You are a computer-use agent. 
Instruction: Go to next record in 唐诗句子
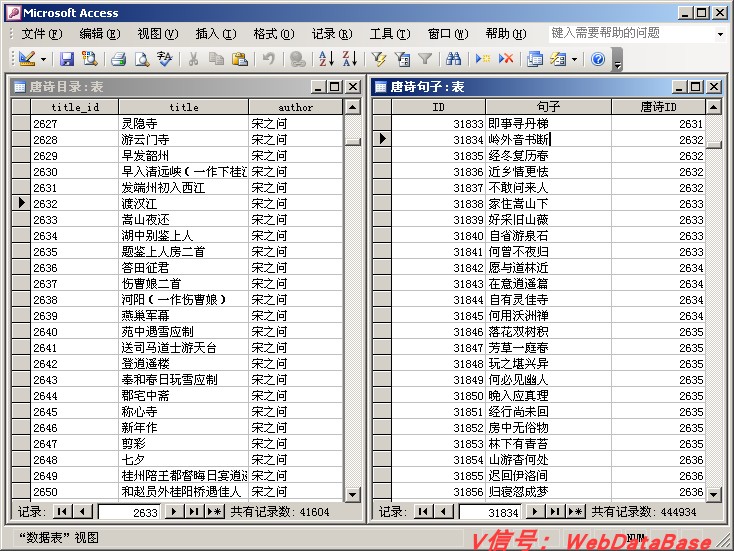tap(535, 511)
